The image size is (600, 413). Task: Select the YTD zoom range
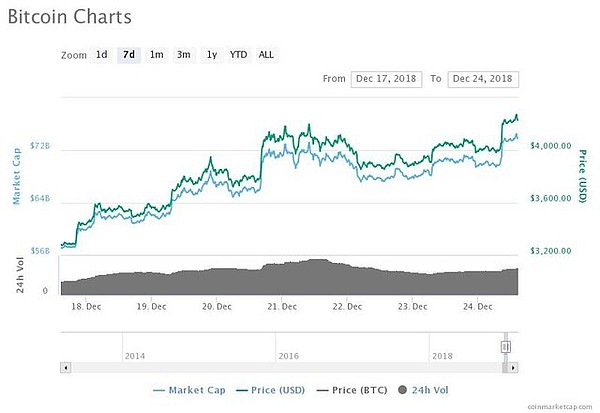point(238,55)
